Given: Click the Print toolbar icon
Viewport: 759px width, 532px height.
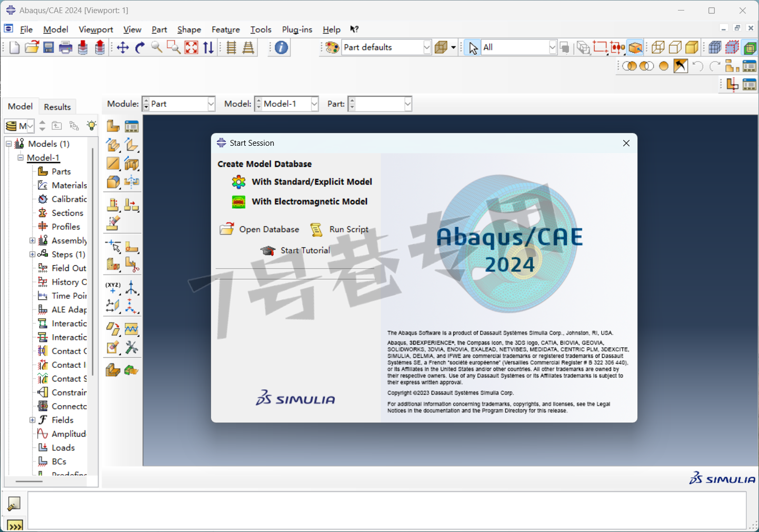Looking at the screenshot, I should [x=66, y=47].
